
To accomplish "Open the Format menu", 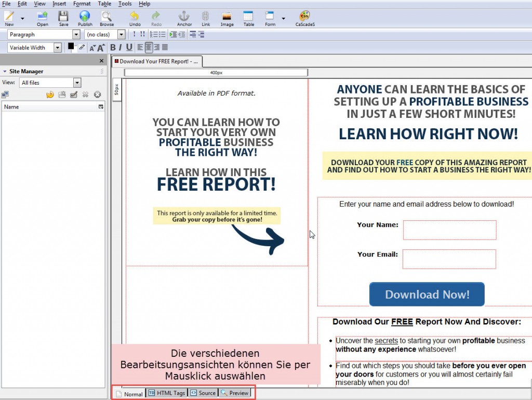I will click(x=82, y=4).
